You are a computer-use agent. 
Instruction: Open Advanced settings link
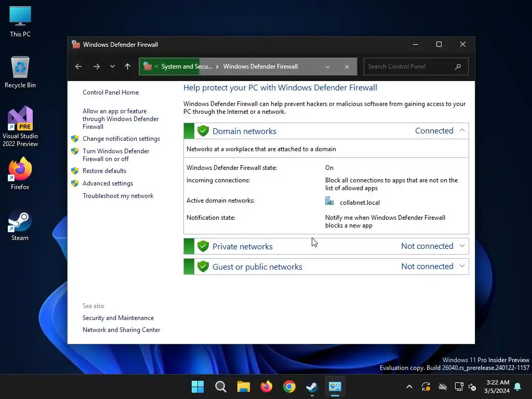108,183
